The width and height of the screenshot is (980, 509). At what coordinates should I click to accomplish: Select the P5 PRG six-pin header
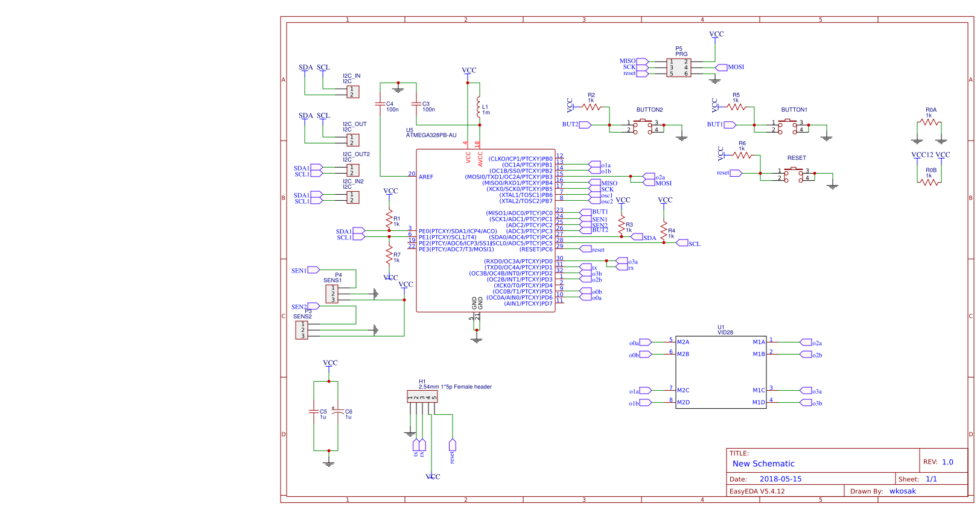[x=679, y=68]
